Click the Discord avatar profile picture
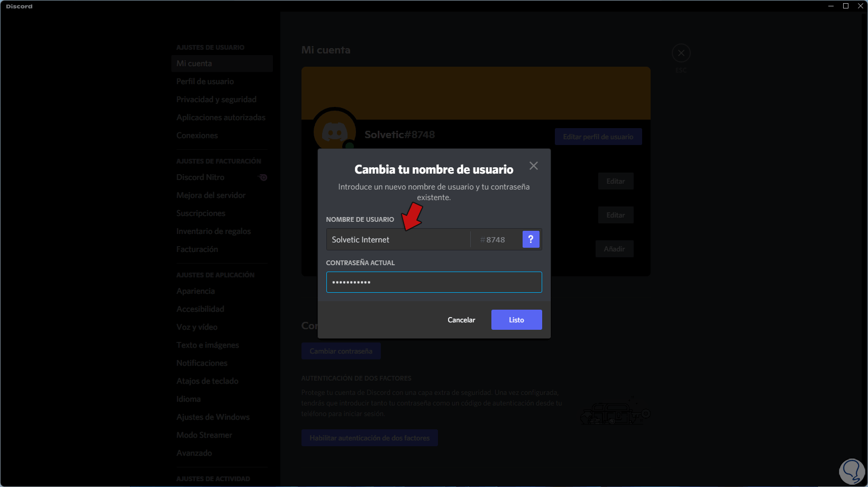This screenshot has height=487, width=868. 335,131
